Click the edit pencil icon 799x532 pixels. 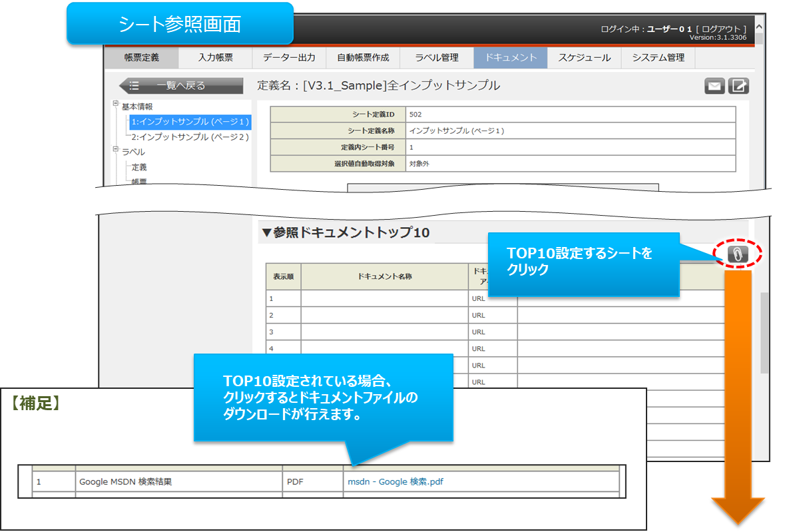coord(738,86)
